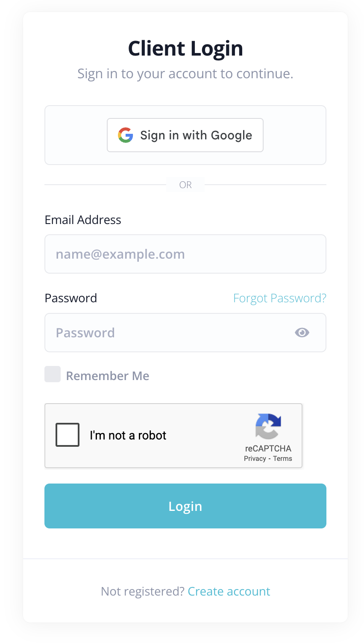Click the Remember Me label text

click(108, 376)
